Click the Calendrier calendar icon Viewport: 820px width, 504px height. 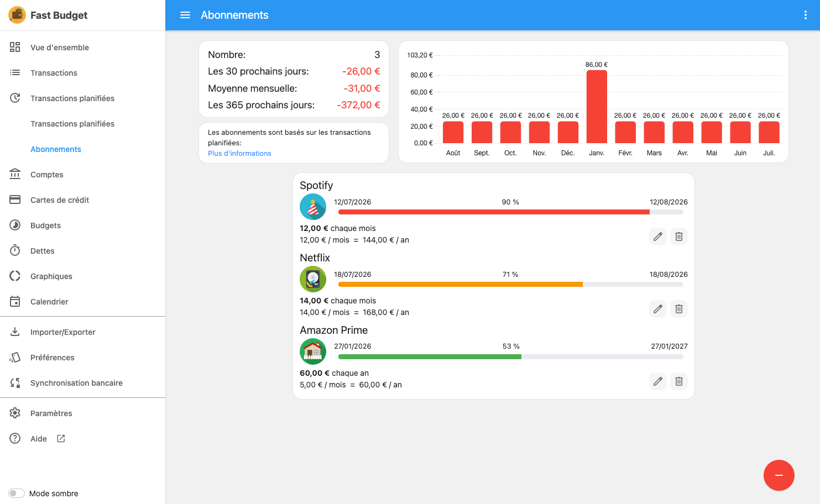click(x=15, y=301)
